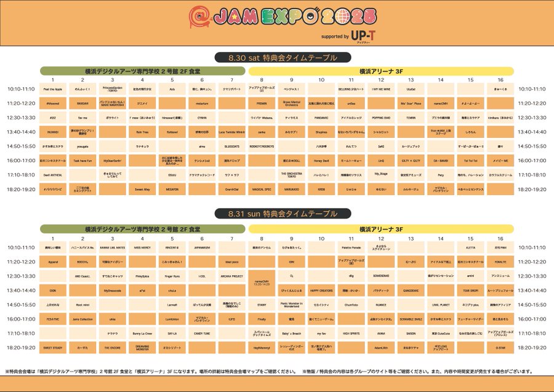Viewport: 554px width, 392px height.
Task: Click the My_Stage cell
Action: coord(381,175)
